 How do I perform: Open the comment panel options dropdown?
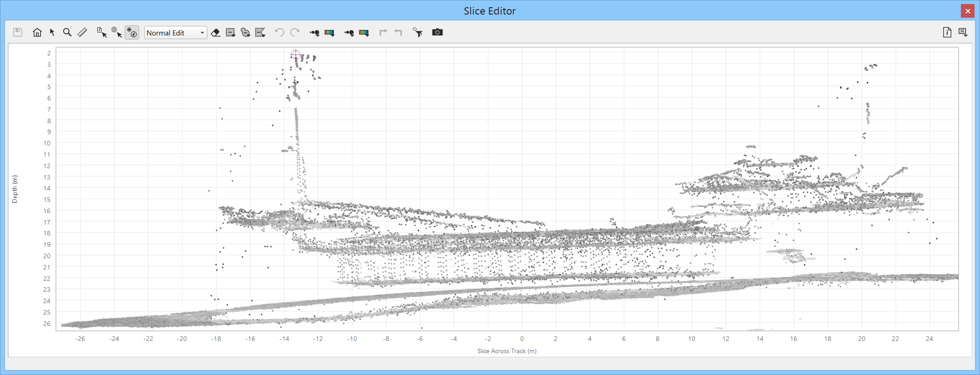click(x=963, y=32)
